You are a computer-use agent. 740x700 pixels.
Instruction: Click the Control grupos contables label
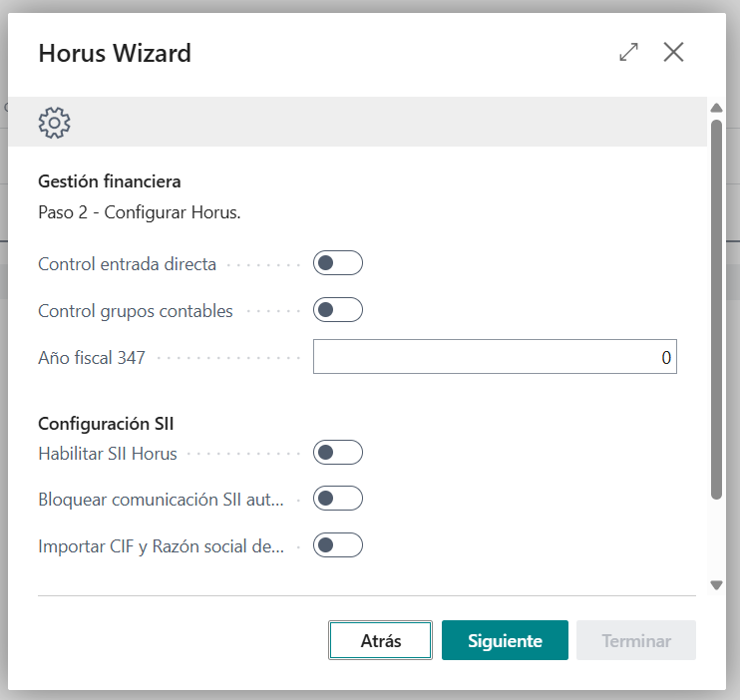click(x=136, y=311)
